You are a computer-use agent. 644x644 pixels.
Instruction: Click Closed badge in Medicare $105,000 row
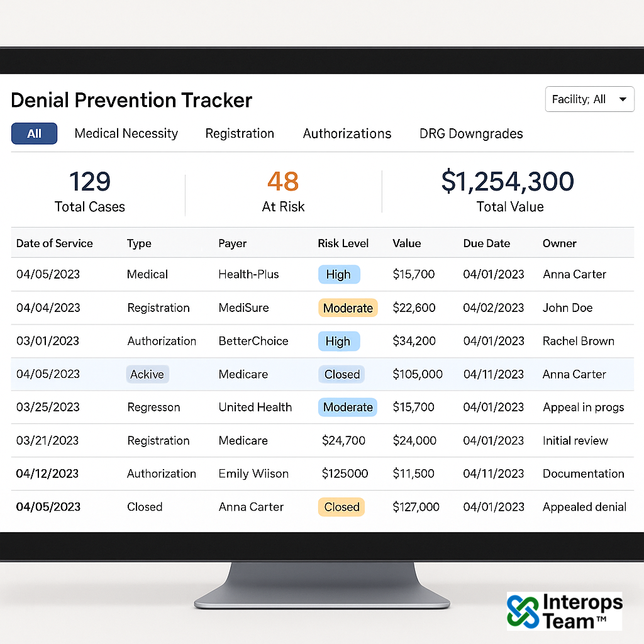click(341, 374)
